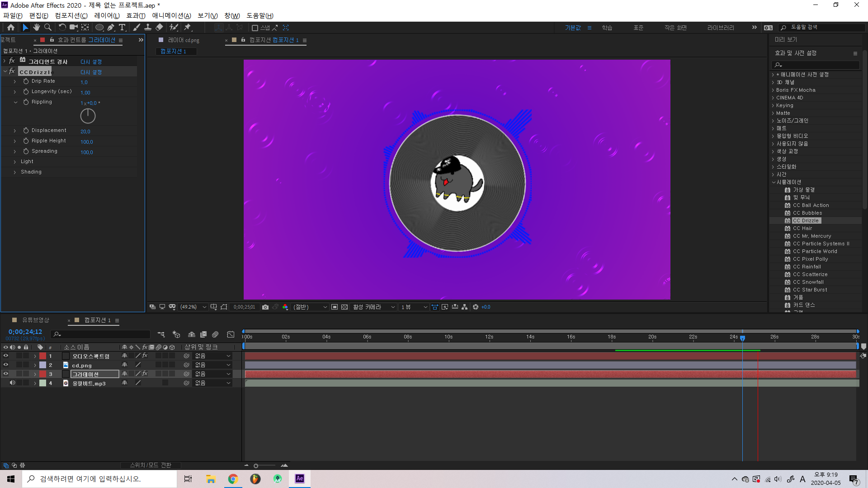Open the Graph Editor icon in timeline
The image size is (868, 488).
coord(231,334)
